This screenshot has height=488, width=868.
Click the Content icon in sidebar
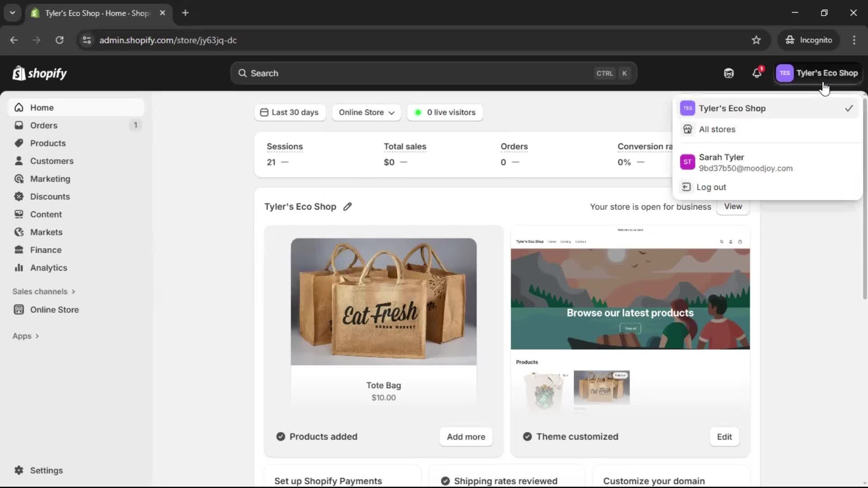click(19, 214)
